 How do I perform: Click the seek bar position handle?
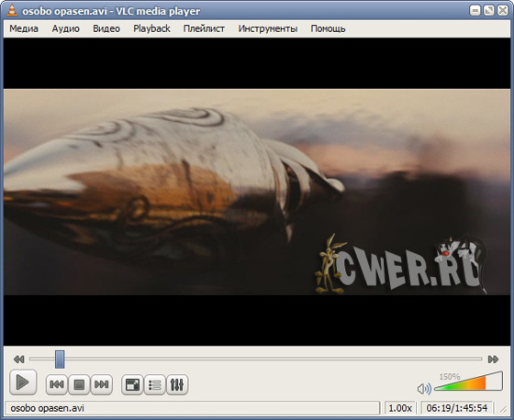60,359
